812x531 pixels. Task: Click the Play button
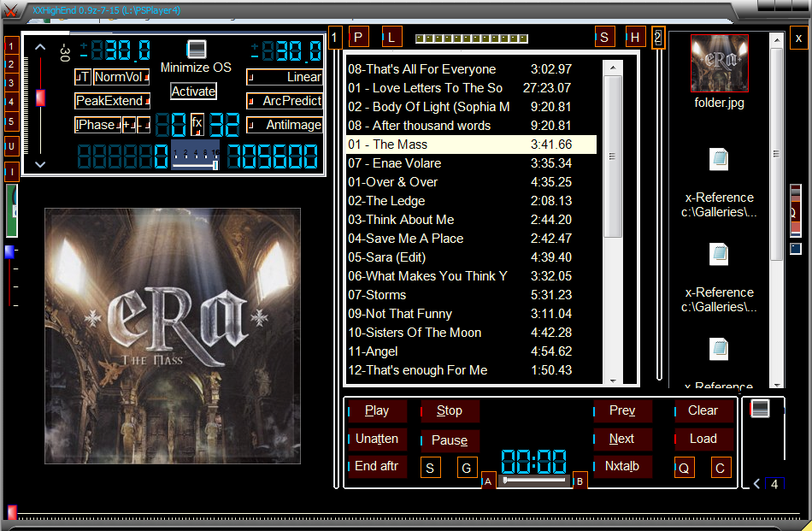coord(377,410)
